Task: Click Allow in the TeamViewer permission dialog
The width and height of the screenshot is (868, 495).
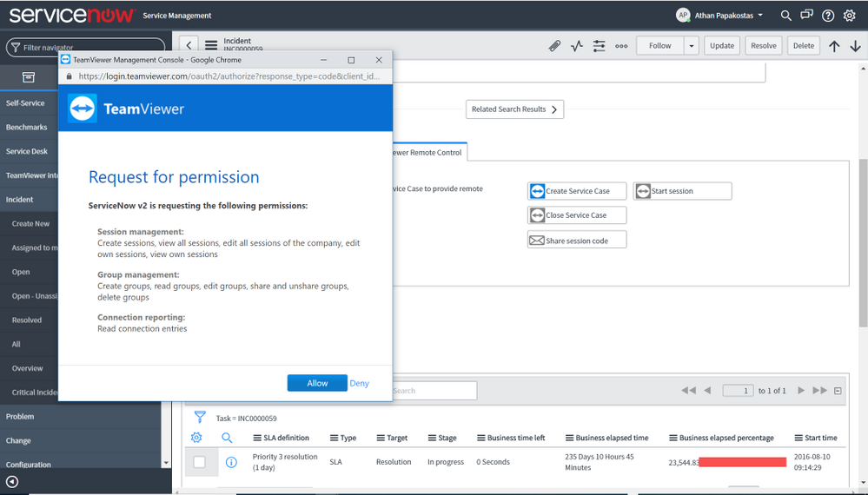Action: click(317, 383)
